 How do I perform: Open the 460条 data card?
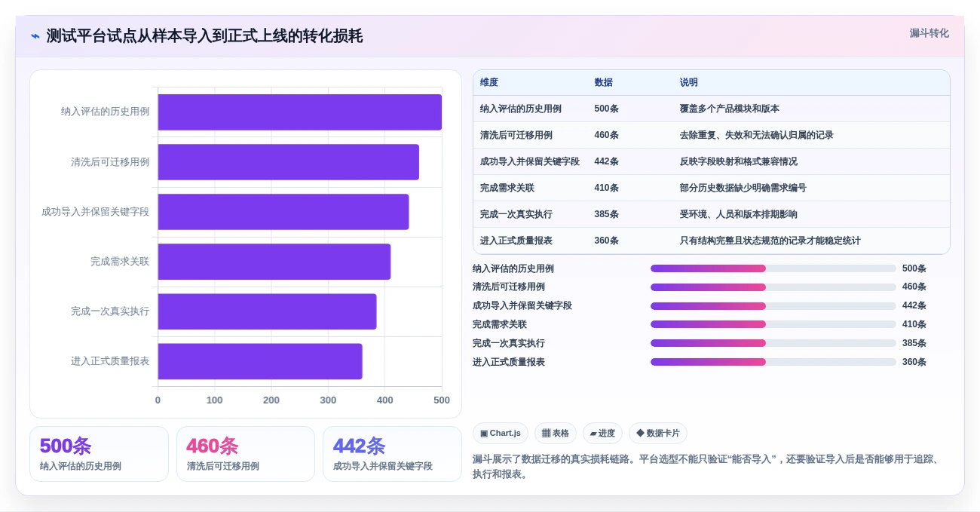(246, 454)
